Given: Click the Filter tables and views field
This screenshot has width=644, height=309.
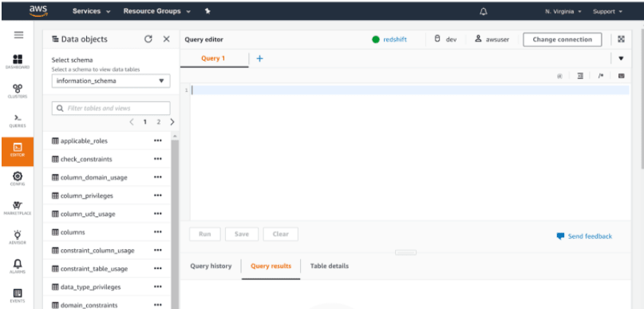Looking at the screenshot, I should (x=111, y=109).
